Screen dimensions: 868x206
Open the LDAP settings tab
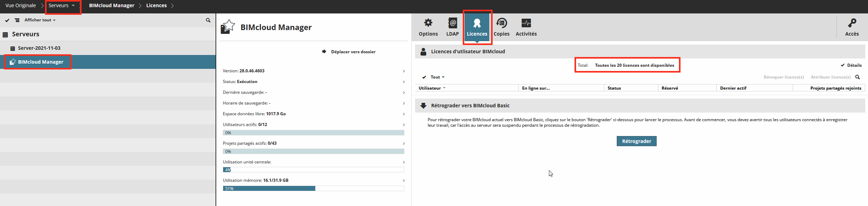(x=452, y=27)
